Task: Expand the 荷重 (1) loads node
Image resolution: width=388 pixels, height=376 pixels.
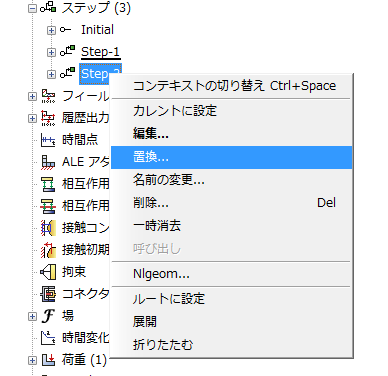Action: tap(32, 360)
